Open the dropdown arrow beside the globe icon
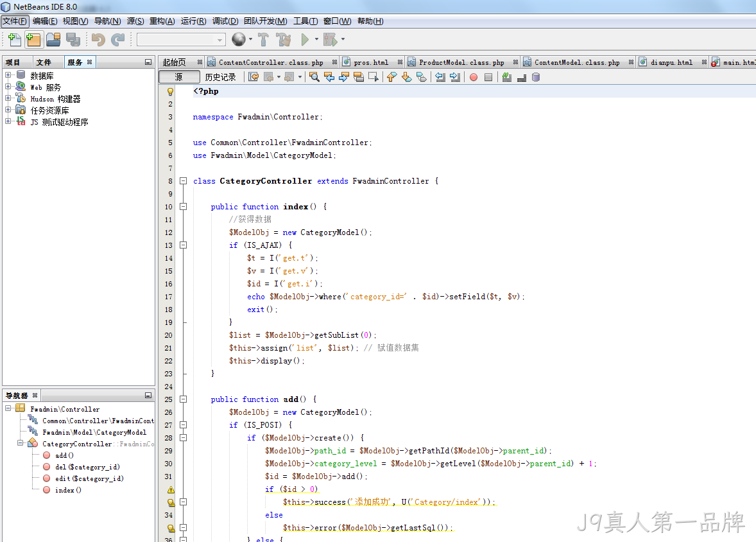 click(x=250, y=39)
